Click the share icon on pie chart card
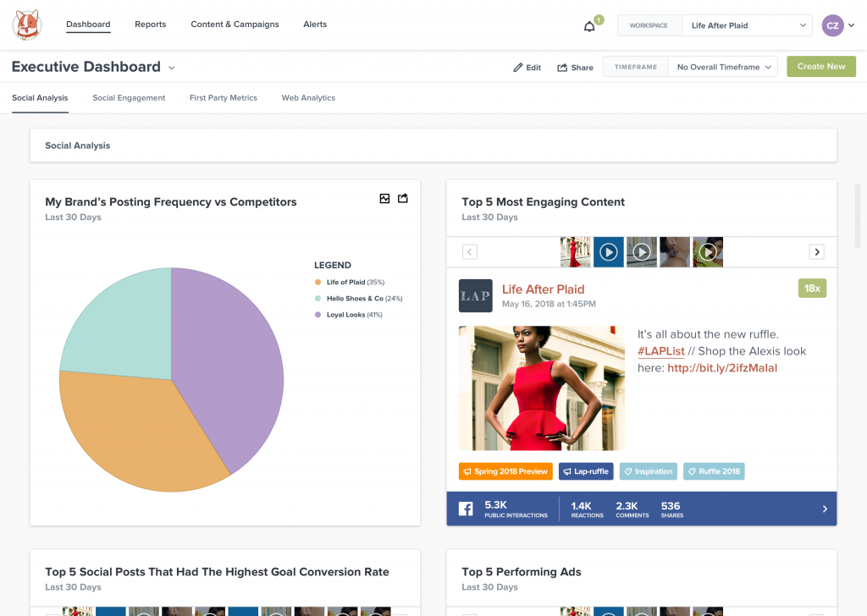This screenshot has height=616, width=867. [403, 198]
